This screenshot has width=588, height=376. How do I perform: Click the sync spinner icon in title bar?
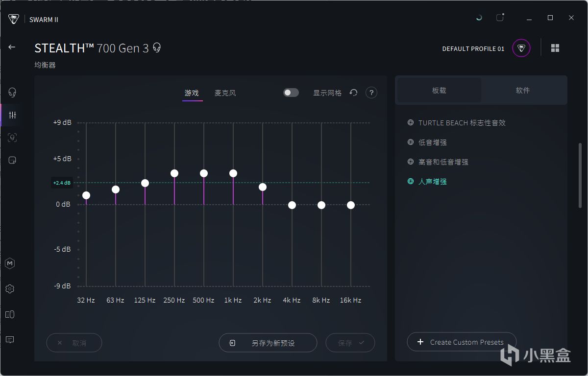[479, 18]
